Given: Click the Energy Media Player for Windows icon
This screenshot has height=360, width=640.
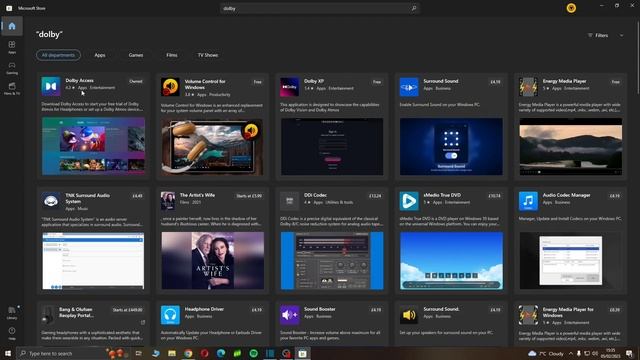Looking at the screenshot, I should (x=528, y=315).
